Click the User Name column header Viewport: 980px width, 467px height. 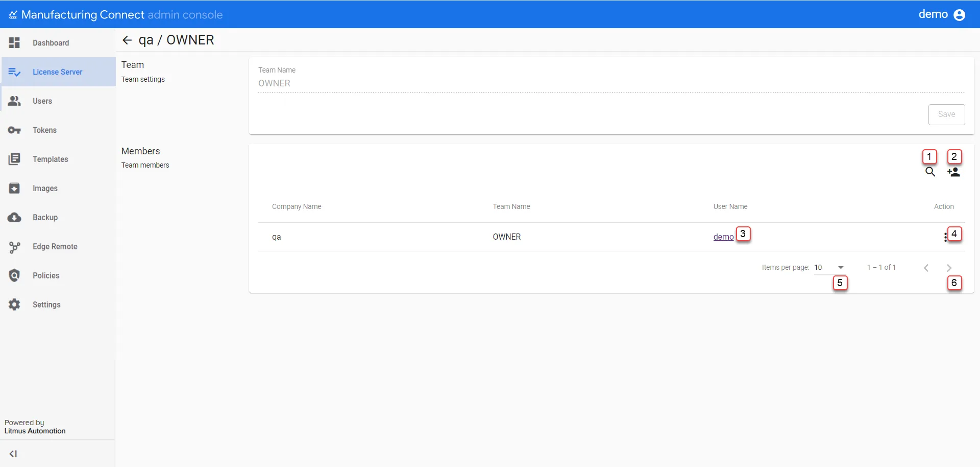coord(730,207)
